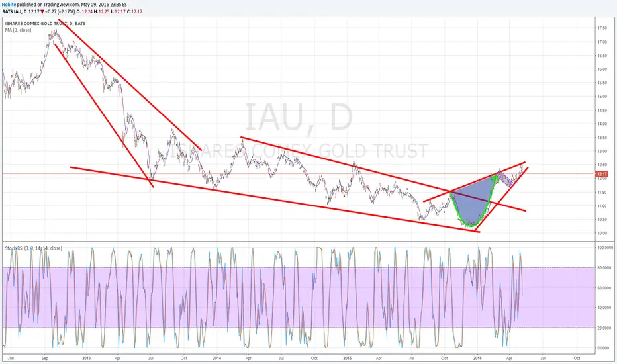Select the Stoch RSI indicator legend
Viewport: 617px width, 364px height.
pyautogui.click(x=34, y=248)
